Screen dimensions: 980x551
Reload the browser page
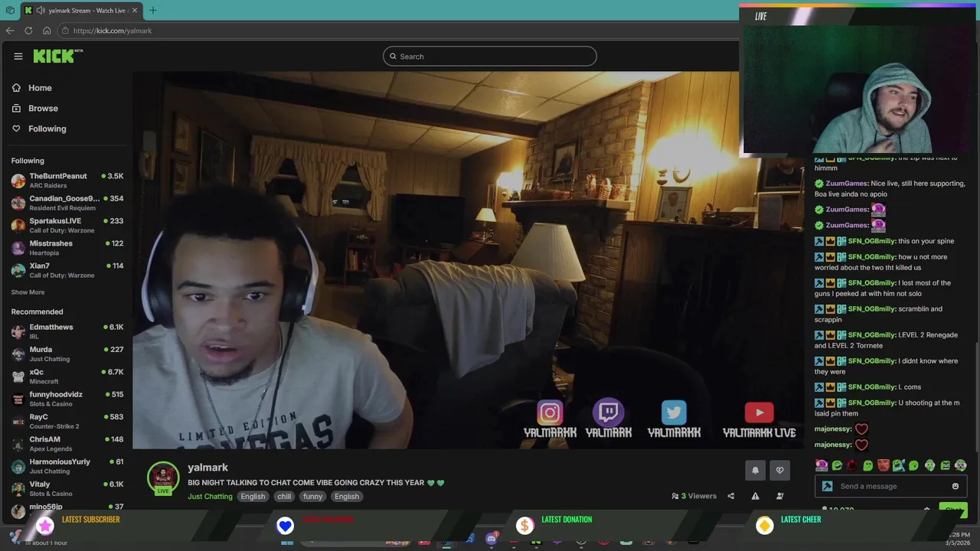28,31
